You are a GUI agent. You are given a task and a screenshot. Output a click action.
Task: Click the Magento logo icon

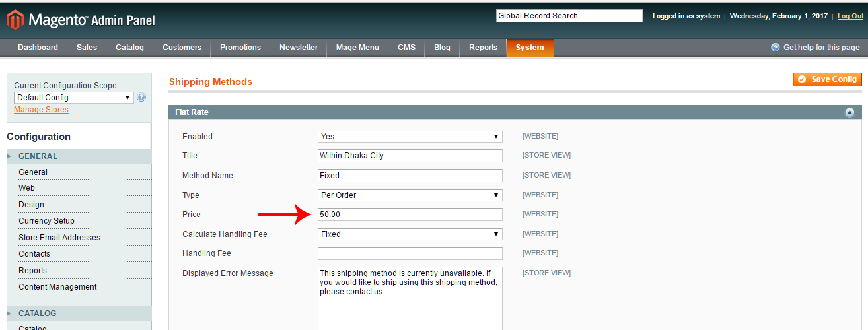click(15, 20)
